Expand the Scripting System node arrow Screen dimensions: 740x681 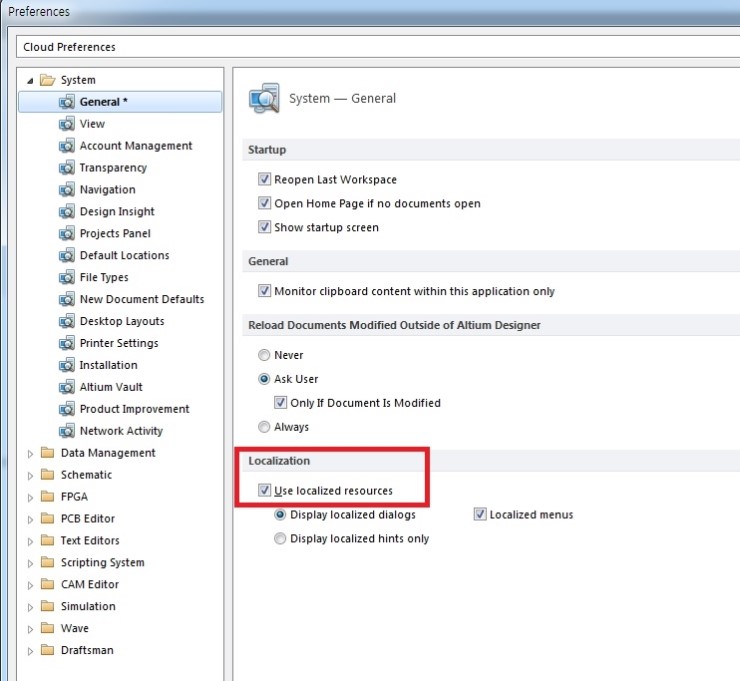(30, 563)
